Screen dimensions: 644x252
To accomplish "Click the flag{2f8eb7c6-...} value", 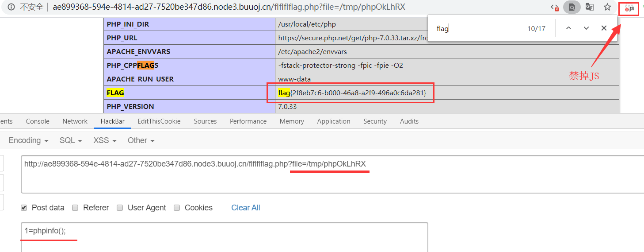I will [352, 93].
